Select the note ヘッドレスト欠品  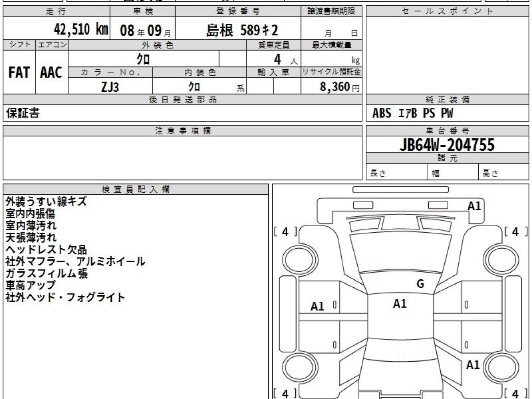47,250
